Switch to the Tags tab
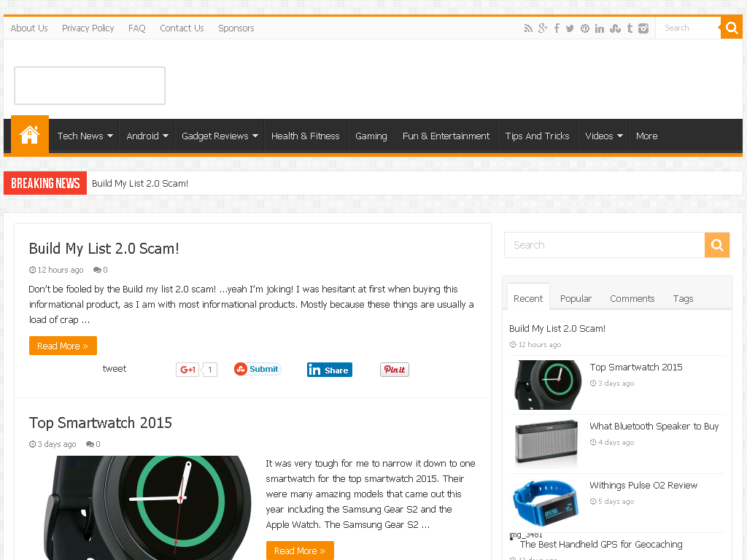Viewport: 747px width, 560px height. (x=683, y=298)
